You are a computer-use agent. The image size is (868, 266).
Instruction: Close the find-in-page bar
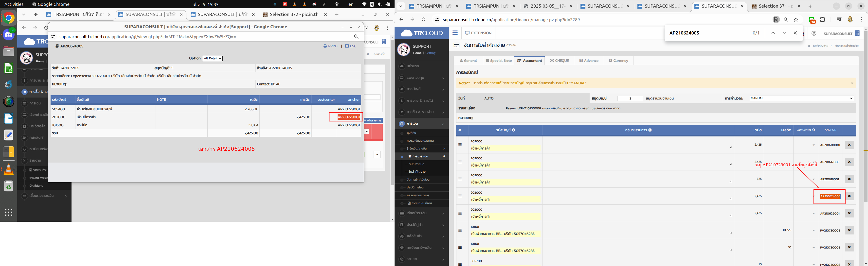[795, 33]
